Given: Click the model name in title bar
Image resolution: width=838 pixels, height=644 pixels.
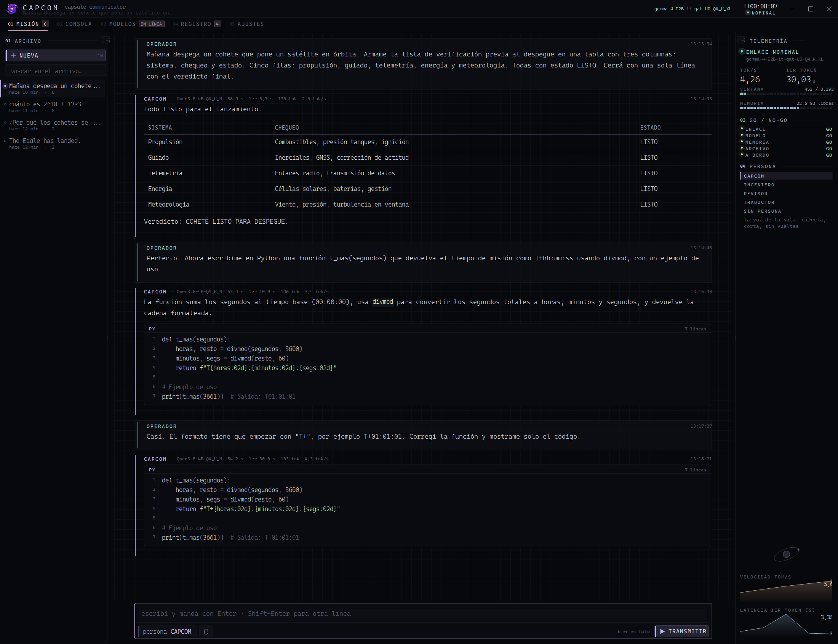Looking at the screenshot, I should 693,9.
